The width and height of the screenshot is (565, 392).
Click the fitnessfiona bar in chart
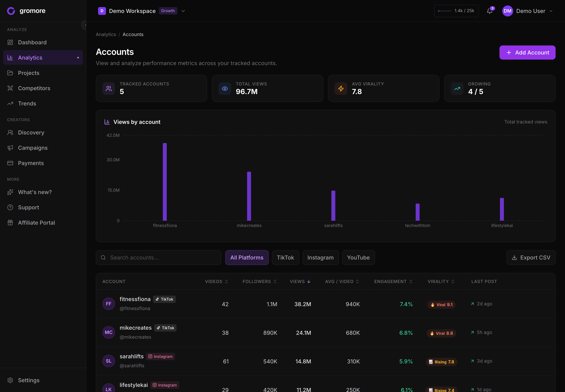pyautogui.click(x=165, y=182)
